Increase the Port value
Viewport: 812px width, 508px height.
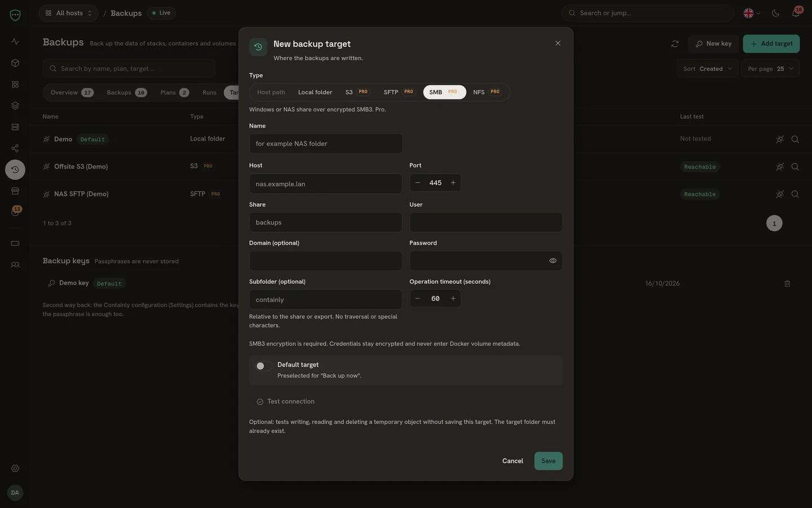coord(453,183)
